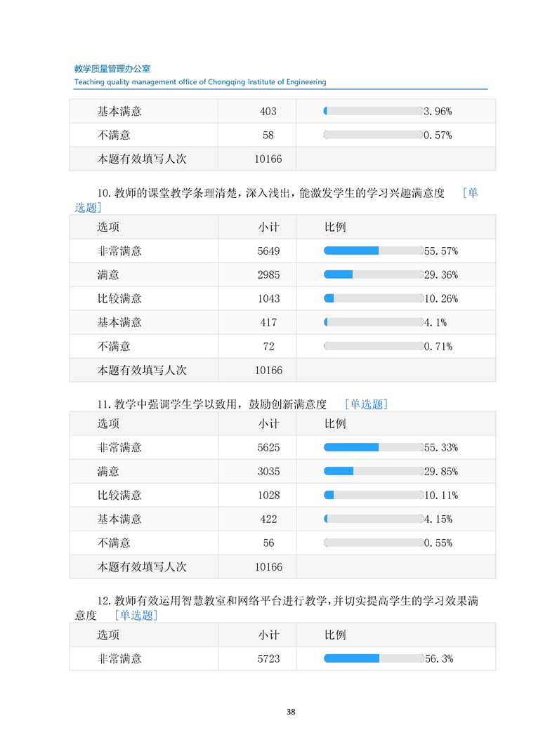
Task: Click the 55.57% progress bar in question 10
Action: pyautogui.click(x=373, y=251)
